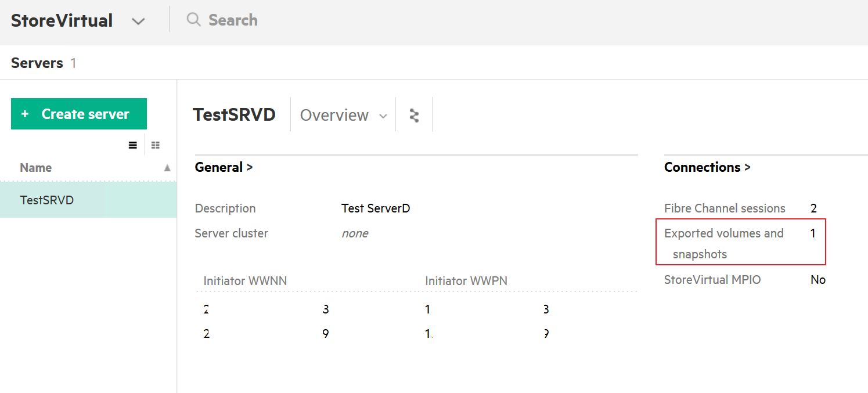
Task: Click the Create server button
Action: pyautogui.click(x=79, y=114)
